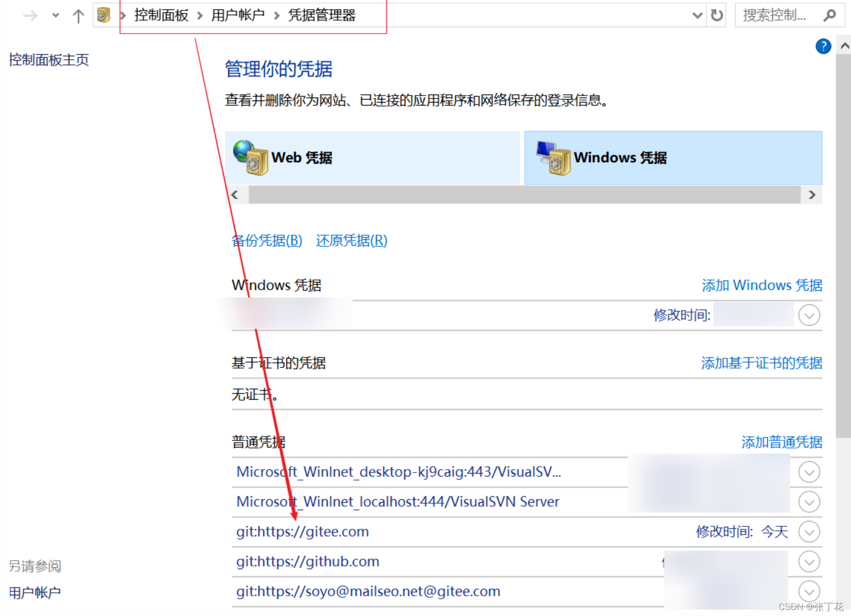Open git:https://gitee.com credential
Image resolution: width=851 pixels, height=616 pixels.
tap(303, 531)
